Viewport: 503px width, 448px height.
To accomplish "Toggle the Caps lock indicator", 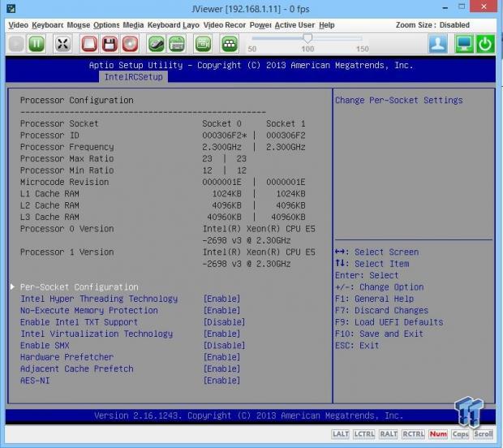I will (460, 434).
